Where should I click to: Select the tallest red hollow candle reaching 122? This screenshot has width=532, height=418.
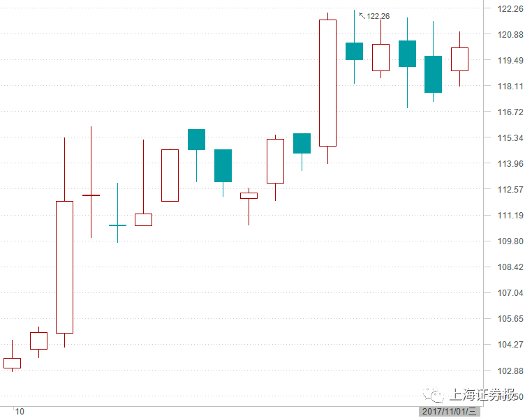pos(327,82)
